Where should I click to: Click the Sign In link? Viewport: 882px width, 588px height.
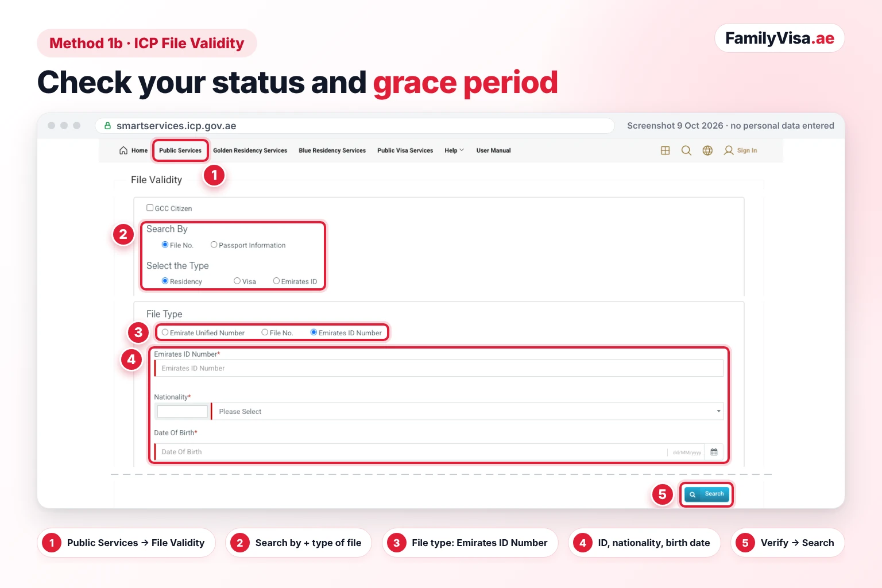(x=747, y=150)
